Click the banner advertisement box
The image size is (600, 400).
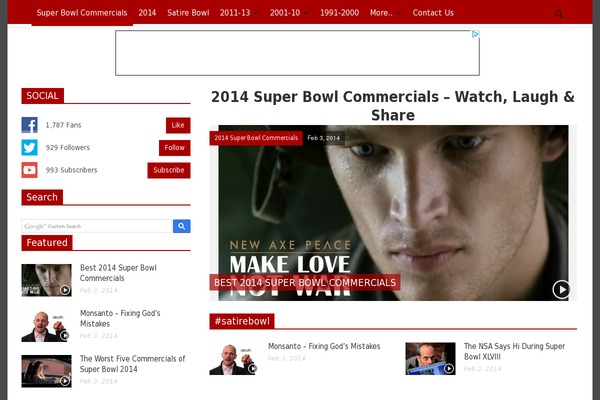297,53
